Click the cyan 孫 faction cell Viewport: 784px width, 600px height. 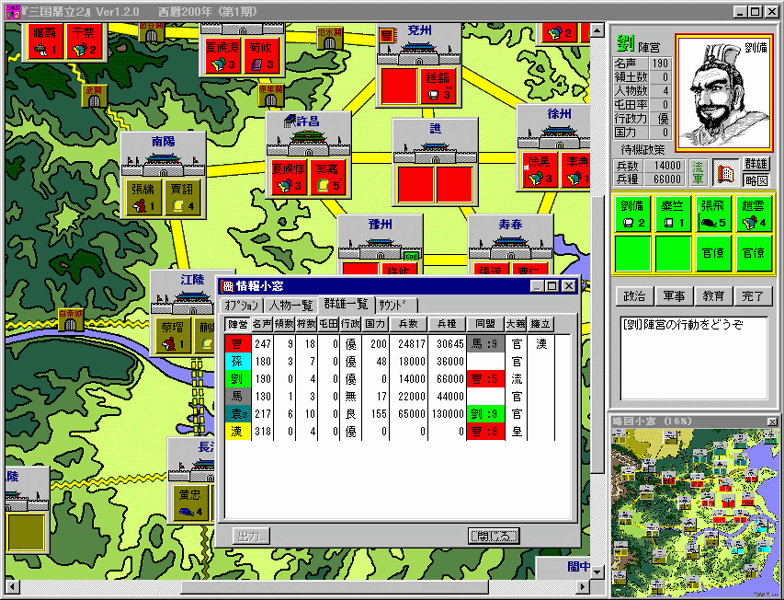tap(238, 362)
